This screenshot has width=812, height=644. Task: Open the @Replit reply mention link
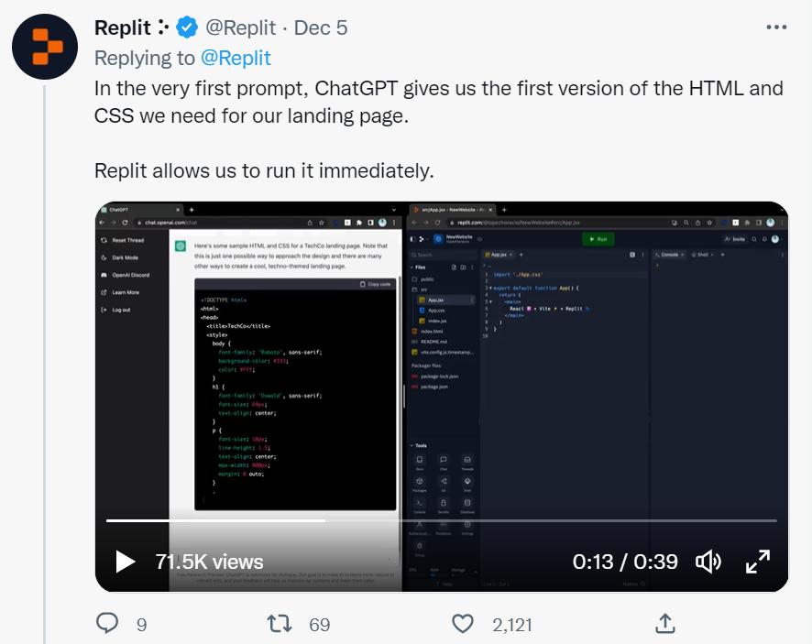[236, 58]
